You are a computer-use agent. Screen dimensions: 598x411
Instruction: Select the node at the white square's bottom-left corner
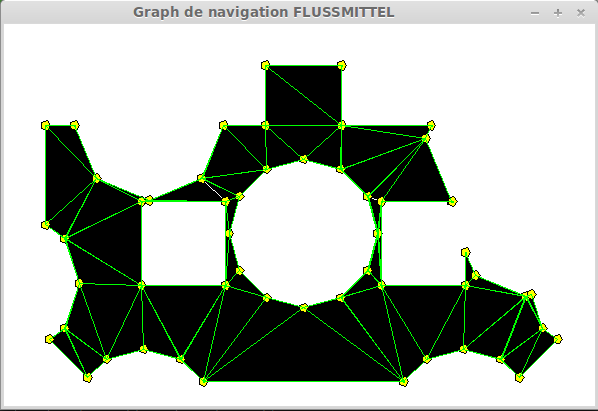pyautogui.click(x=141, y=285)
